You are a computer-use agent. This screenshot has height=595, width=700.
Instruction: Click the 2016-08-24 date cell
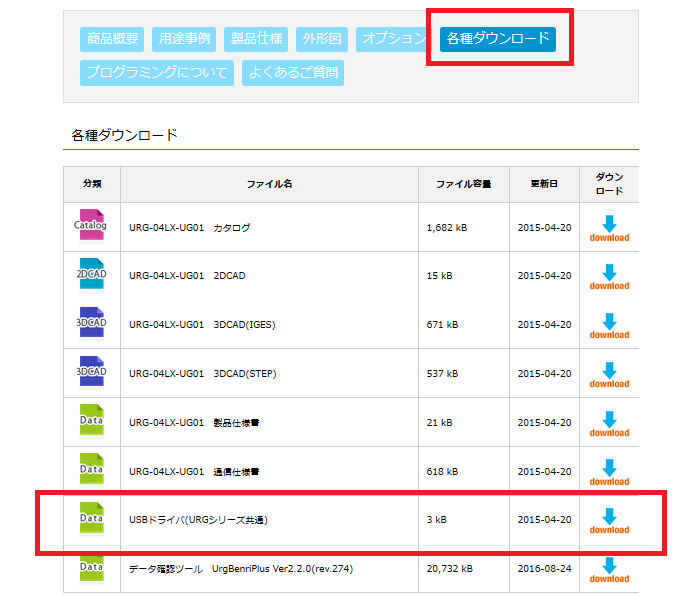coord(545,569)
